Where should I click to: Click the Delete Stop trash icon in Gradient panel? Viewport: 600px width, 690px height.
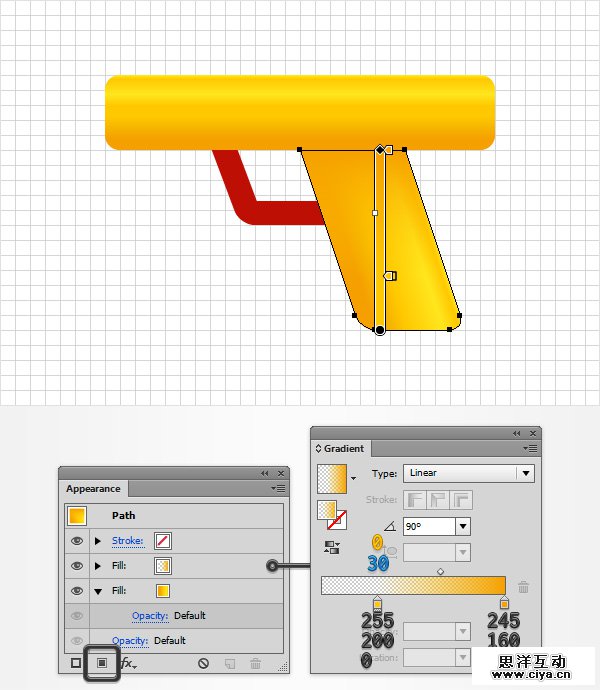[x=523, y=587]
